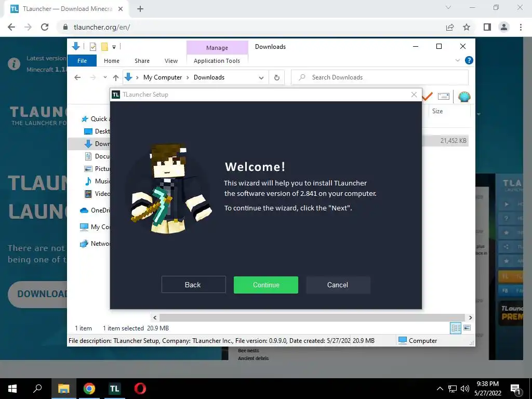532x399 pixels.
Task: Click Downloads in the address breadcrumb
Action: coord(209,77)
